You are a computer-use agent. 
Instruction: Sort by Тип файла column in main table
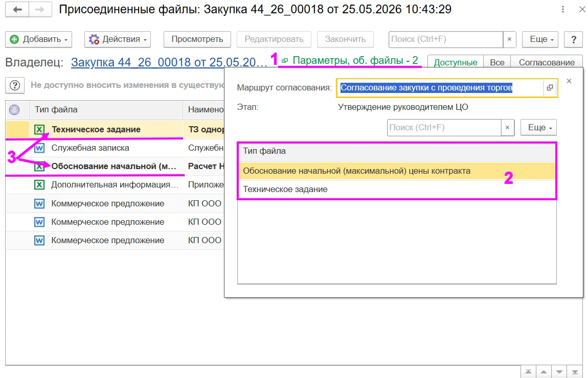[x=106, y=110]
